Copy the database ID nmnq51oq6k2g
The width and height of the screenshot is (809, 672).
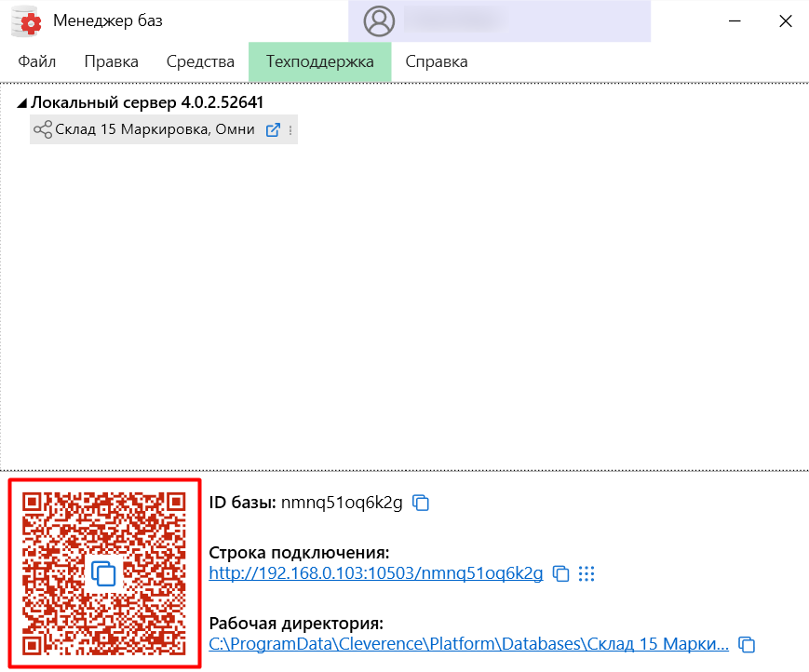421,503
